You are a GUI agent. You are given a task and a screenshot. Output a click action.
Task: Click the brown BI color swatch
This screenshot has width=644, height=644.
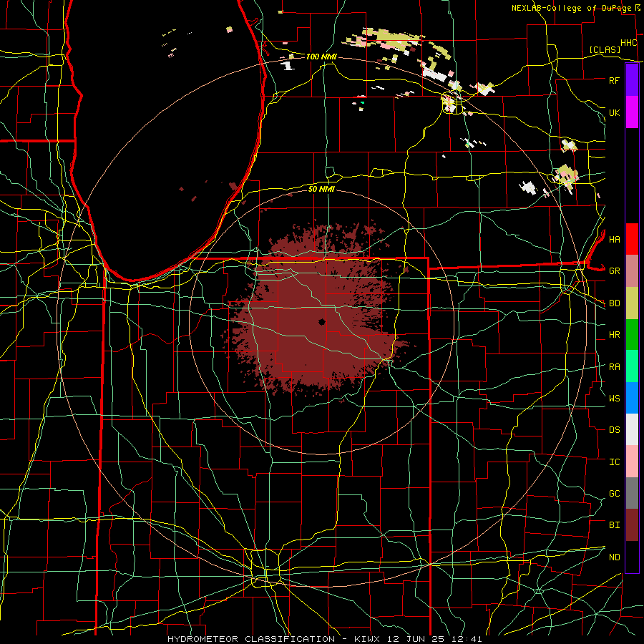[x=632, y=525]
